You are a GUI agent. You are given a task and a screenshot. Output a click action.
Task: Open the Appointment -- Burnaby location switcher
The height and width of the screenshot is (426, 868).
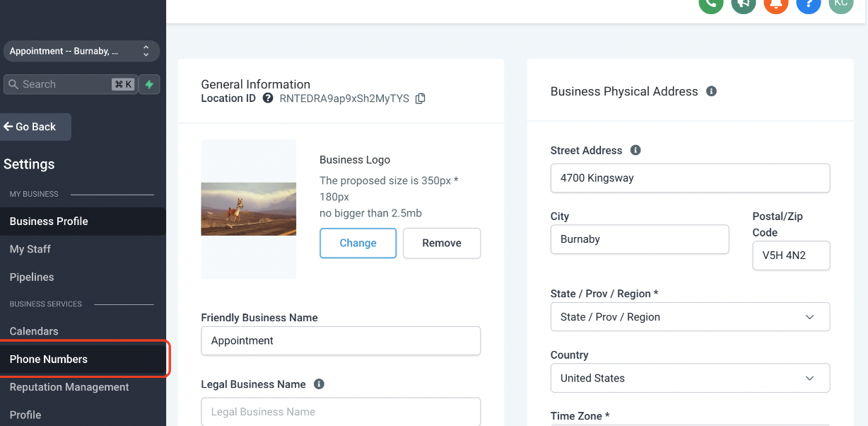pyautogui.click(x=81, y=51)
